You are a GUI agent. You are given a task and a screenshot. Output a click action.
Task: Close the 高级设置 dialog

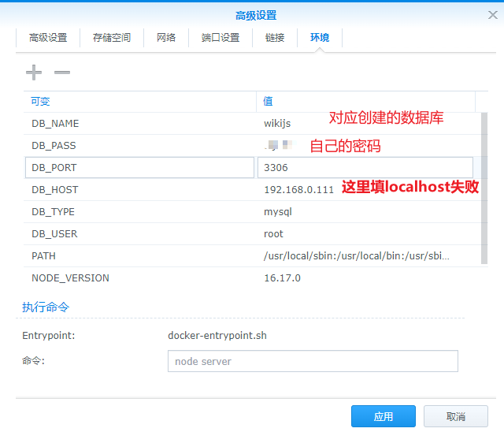tap(492, 15)
